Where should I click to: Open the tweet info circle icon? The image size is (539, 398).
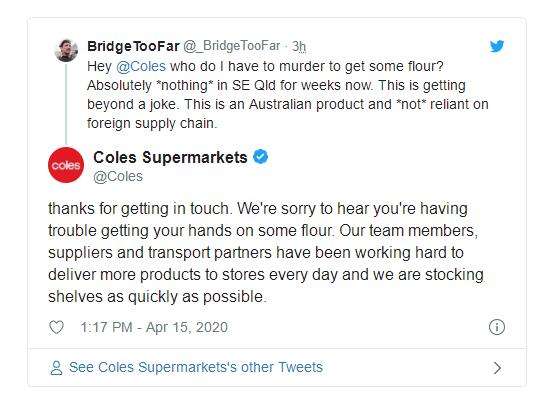(x=497, y=327)
